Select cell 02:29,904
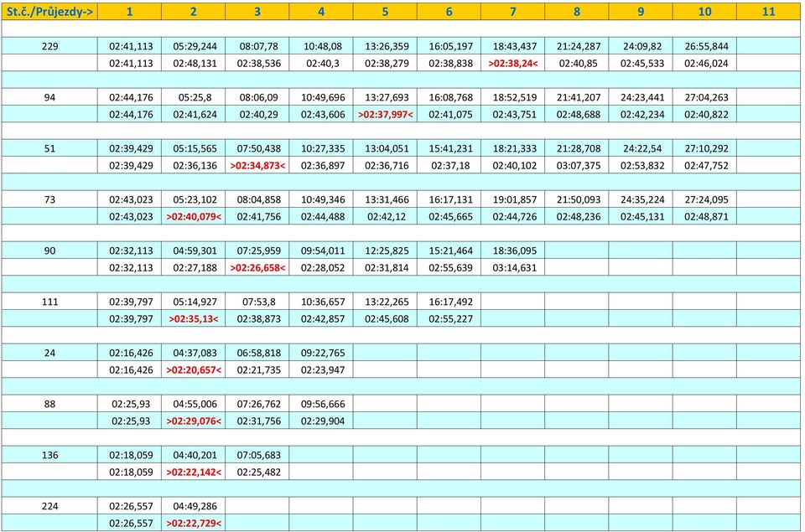This screenshot has height=532, width=805. 322,421
